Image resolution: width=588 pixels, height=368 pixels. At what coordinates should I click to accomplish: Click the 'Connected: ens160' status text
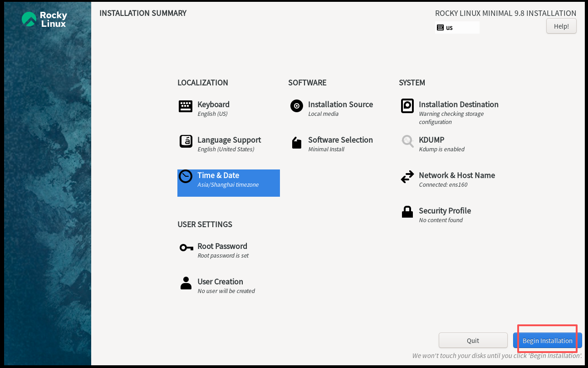pyautogui.click(x=443, y=185)
